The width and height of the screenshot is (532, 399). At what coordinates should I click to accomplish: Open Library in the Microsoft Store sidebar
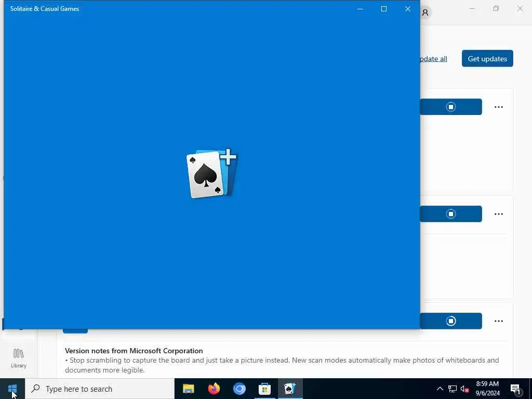[x=19, y=358]
